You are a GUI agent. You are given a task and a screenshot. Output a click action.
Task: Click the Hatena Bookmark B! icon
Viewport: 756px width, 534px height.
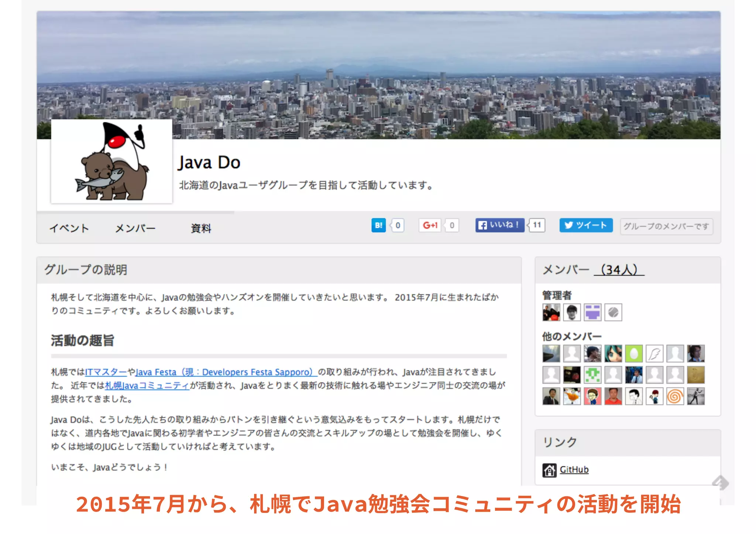coord(378,225)
